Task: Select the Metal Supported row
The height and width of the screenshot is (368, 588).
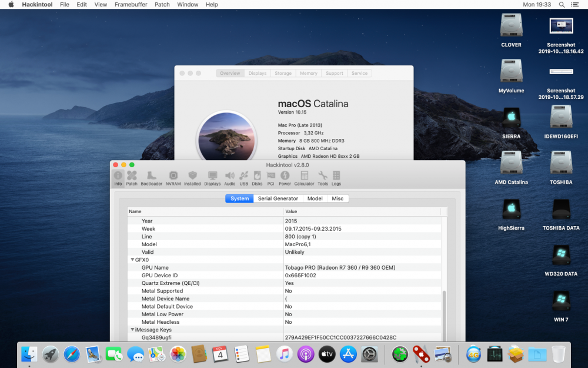Action: click(284, 291)
